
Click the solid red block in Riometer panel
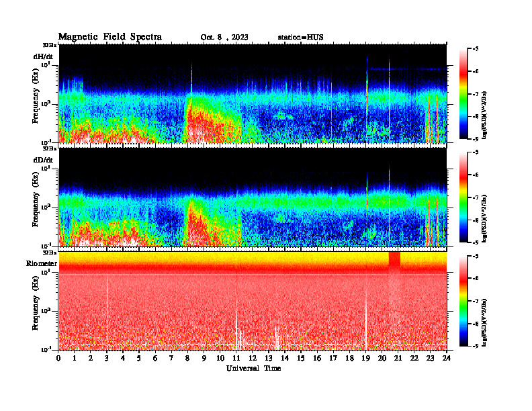[394, 260]
